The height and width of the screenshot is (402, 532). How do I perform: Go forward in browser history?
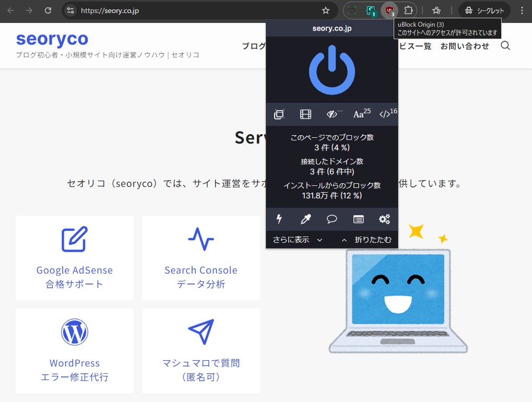[x=29, y=10]
